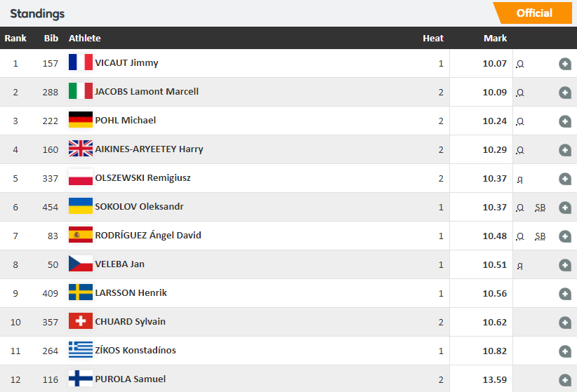This screenshot has height=392, width=577.
Task: Expand JACOBS Lamont Marcell result details
Action: click(x=565, y=93)
